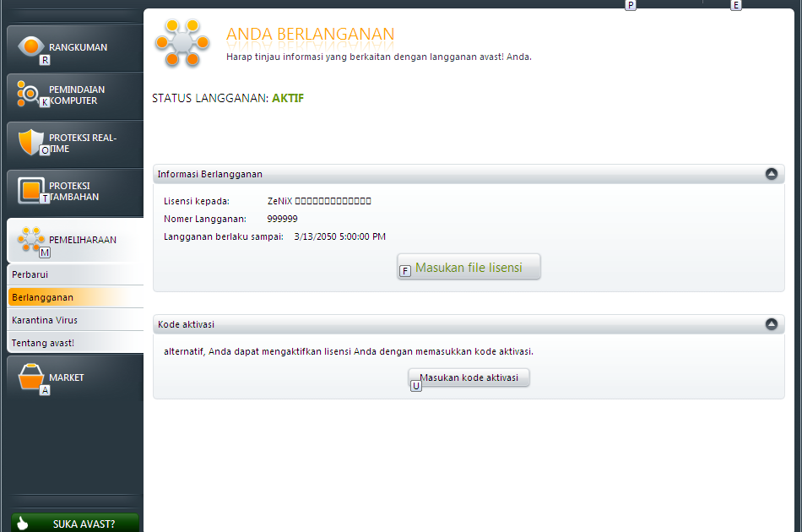Collapse the Kode aktivasi panel
The width and height of the screenshot is (802, 532).
click(x=771, y=323)
